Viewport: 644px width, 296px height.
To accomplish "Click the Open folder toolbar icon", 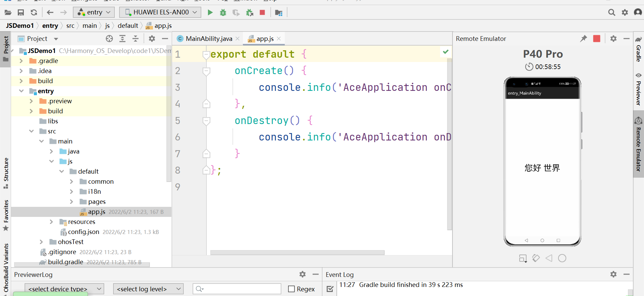I will point(8,12).
